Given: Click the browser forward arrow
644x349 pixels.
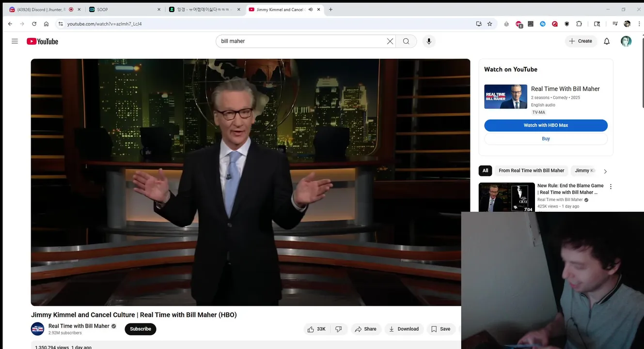Looking at the screenshot, I should click(x=22, y=24).
